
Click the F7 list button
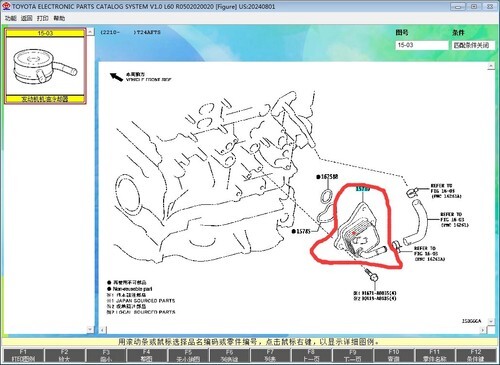(x=270, y=355)
